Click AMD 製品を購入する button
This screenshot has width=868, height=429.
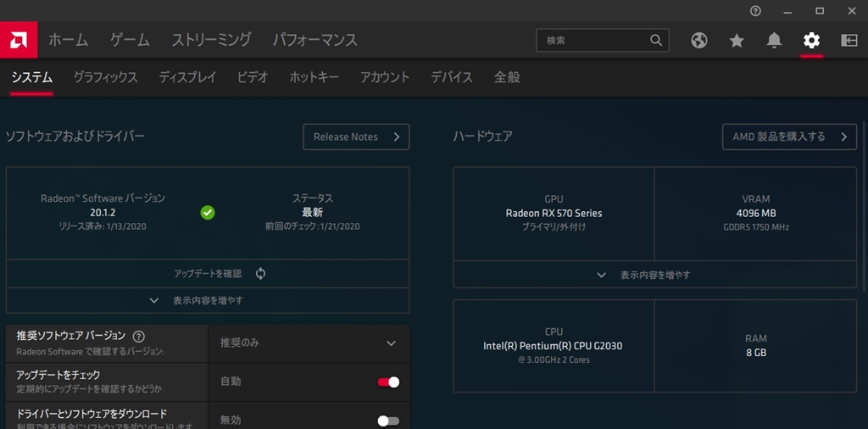point(789,136)
